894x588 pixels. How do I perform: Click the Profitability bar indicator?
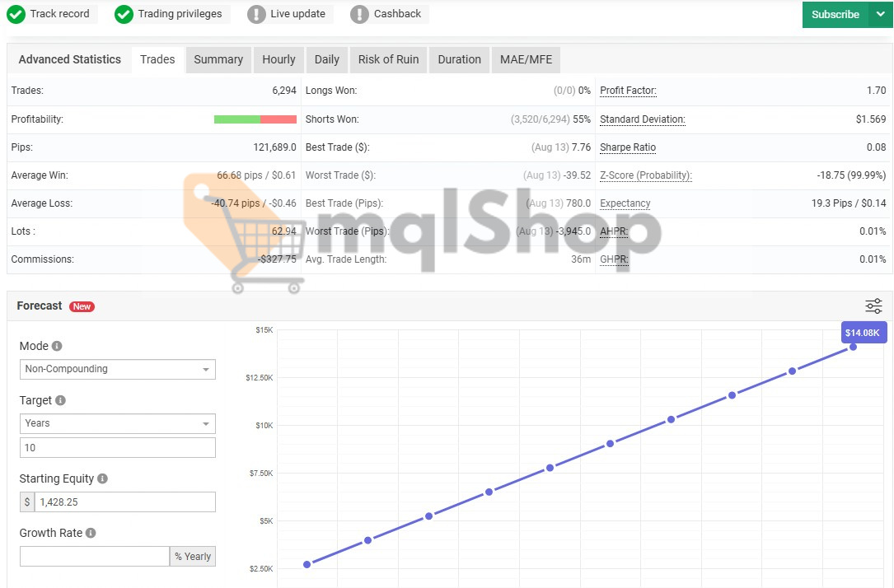pos(255,119)
